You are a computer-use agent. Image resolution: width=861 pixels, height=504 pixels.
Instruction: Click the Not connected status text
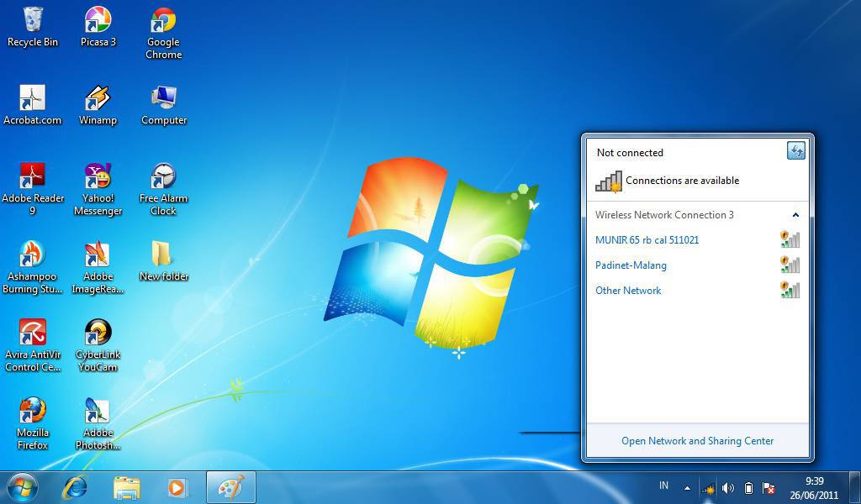coord(630,153)
